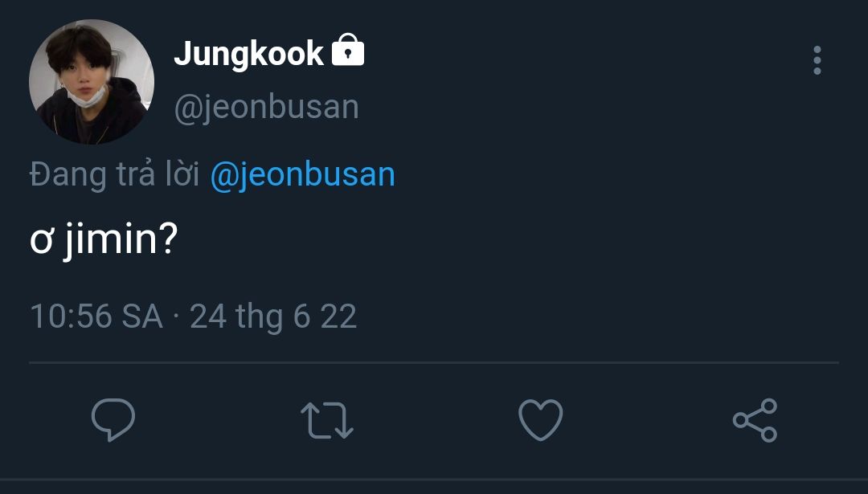Viewport: 868px width, 494px height.
Task: Click the 10:56 SA time stamp
Action: (96, 316)
